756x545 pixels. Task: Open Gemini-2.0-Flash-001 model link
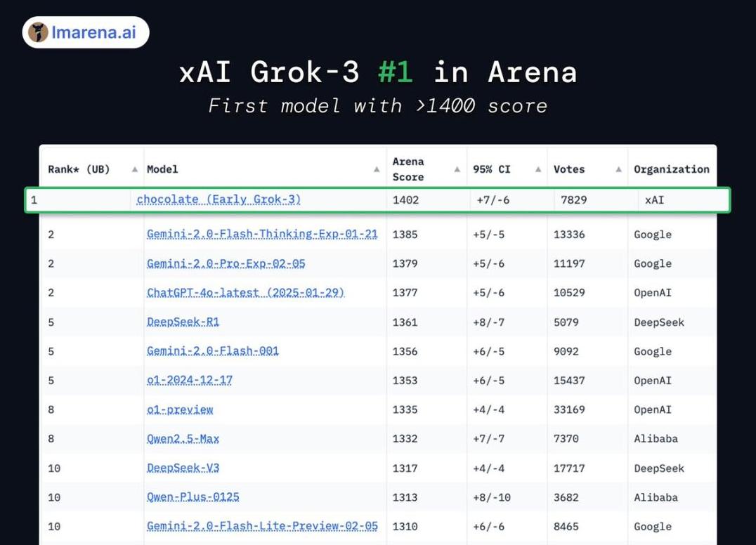[x=213, y=351]
